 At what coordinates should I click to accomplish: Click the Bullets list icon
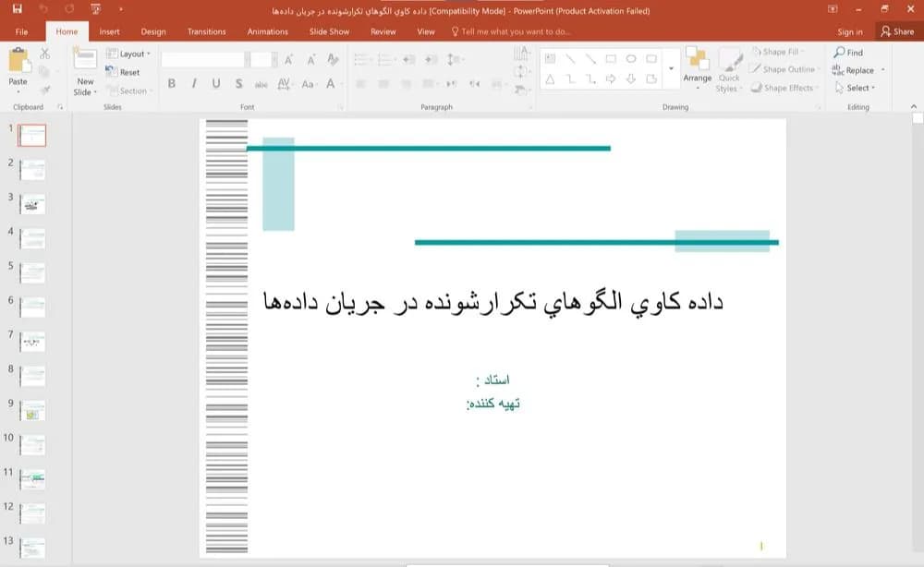point(361,59)
